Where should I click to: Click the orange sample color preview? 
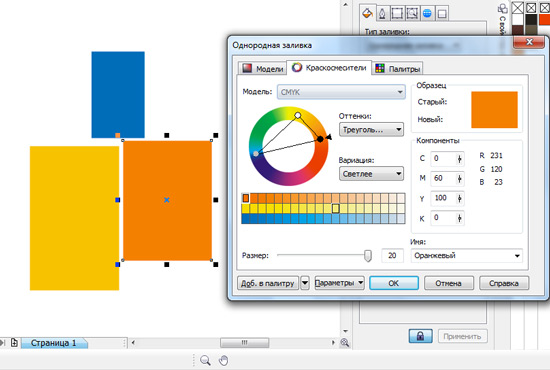point(494,110)
